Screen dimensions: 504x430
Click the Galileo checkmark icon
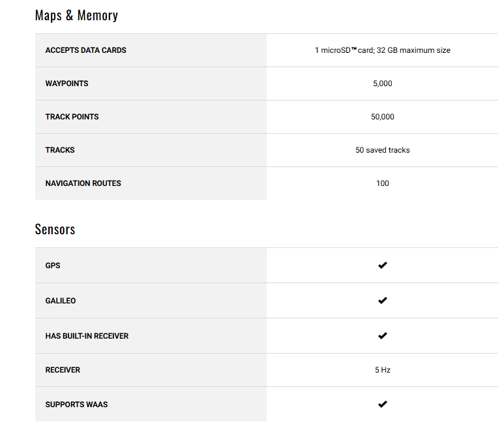[x=383, y=301]
